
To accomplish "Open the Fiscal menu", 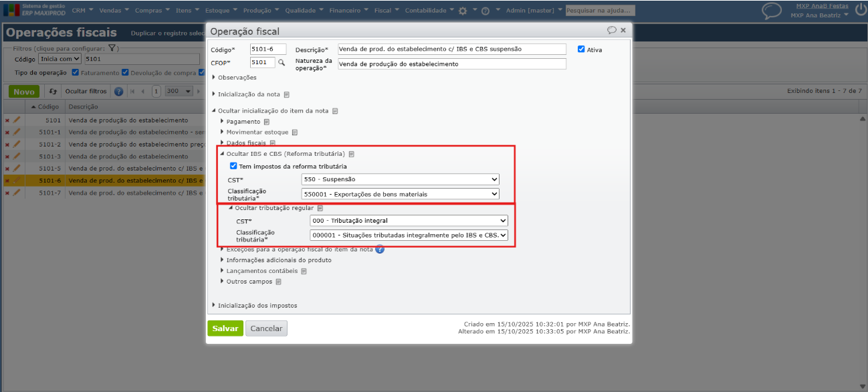I will click(387, 11).
